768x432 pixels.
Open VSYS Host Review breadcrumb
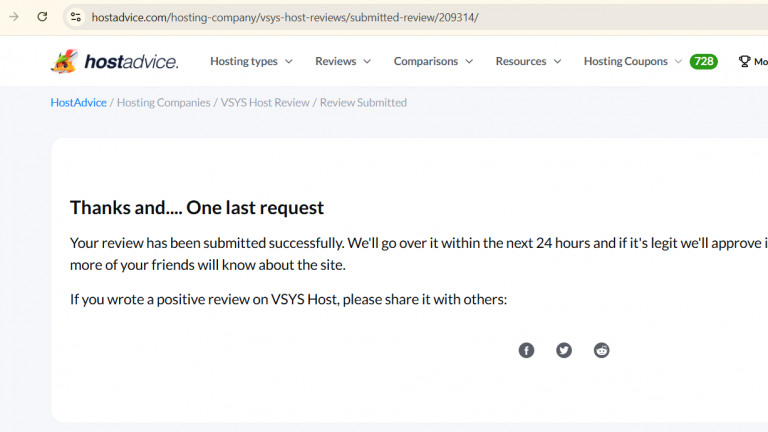pyautogui.click(x=265, y=102)
